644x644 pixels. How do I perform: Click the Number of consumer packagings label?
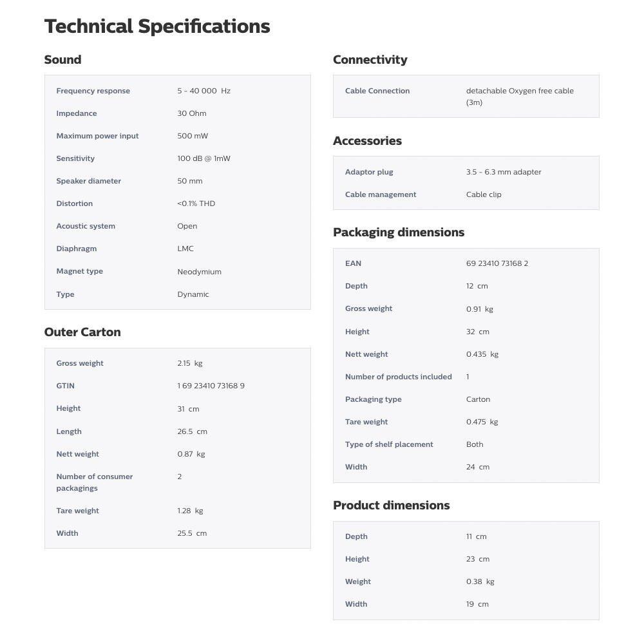pos(95,482)
